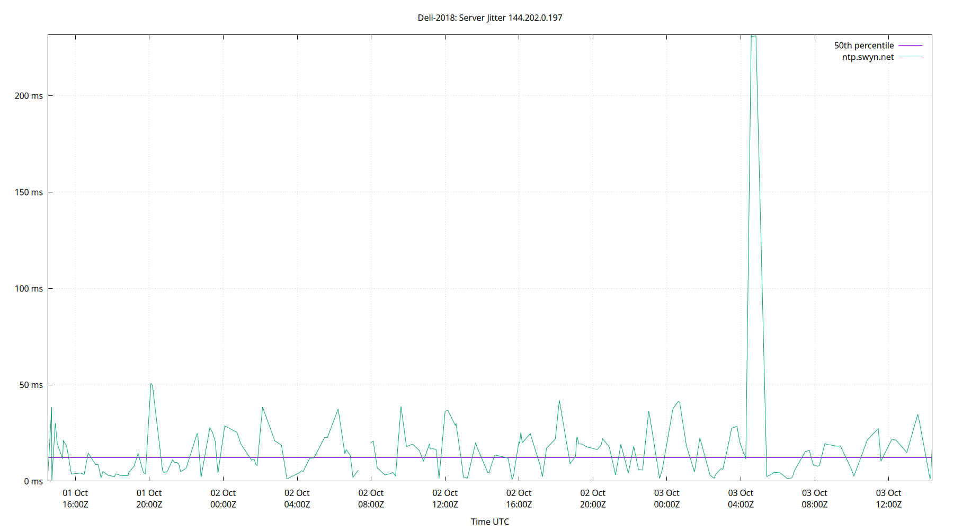Viewport: 980px width, 530px height.
Task: Click the '03 Oct 04:00Z' axis label
Action: (x=741, y=499)
